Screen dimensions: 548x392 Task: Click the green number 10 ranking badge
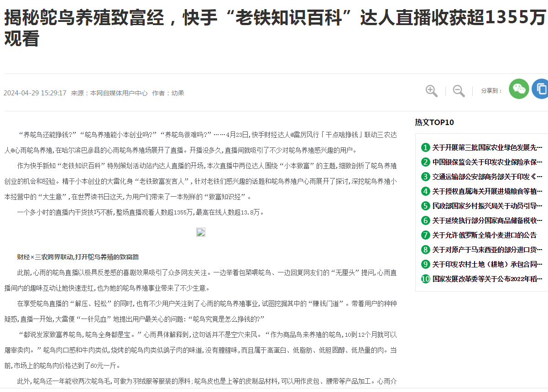point(426,279)
